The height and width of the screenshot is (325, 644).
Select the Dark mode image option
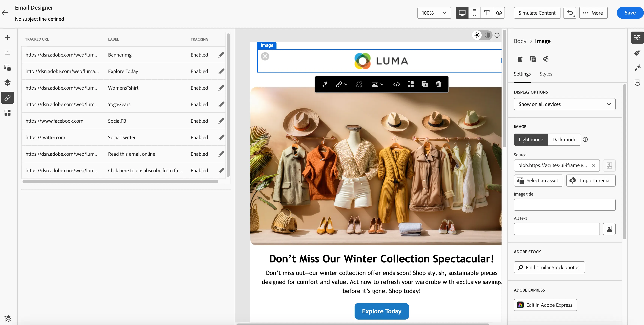tap(564, 140)
